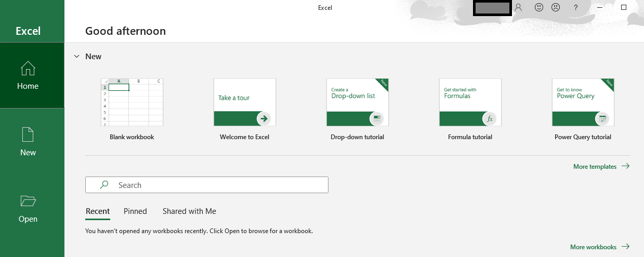Click the query icon on Power Query card
The width and height of the screenshot is (644, 257).
pyautogui.click(x=602, y=118)
